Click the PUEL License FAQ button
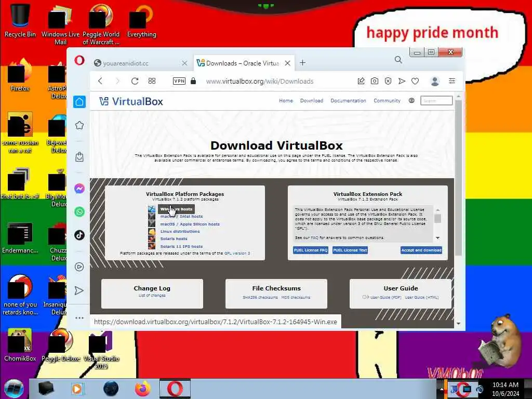532x399 pixels. pyautogui.click(x=311, y=250)
